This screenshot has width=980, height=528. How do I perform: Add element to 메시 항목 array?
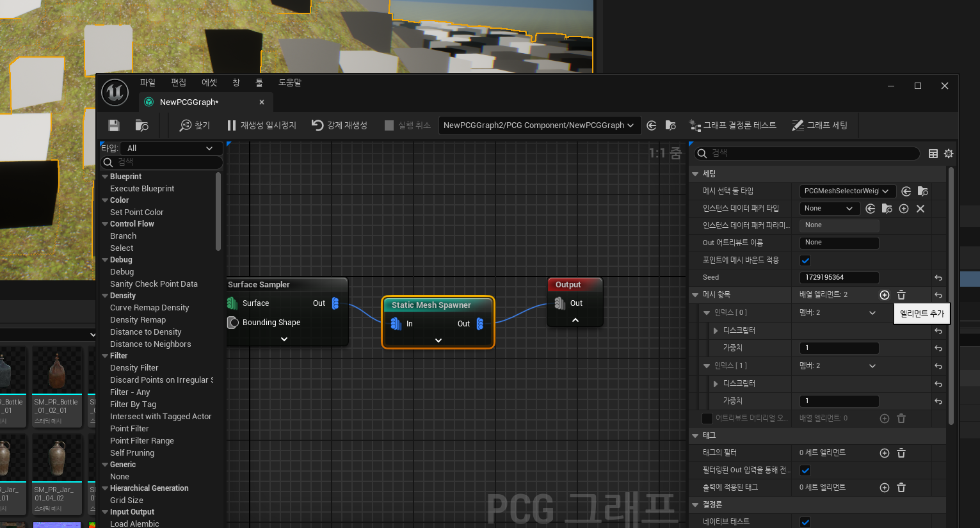click(x=885, y=295)
